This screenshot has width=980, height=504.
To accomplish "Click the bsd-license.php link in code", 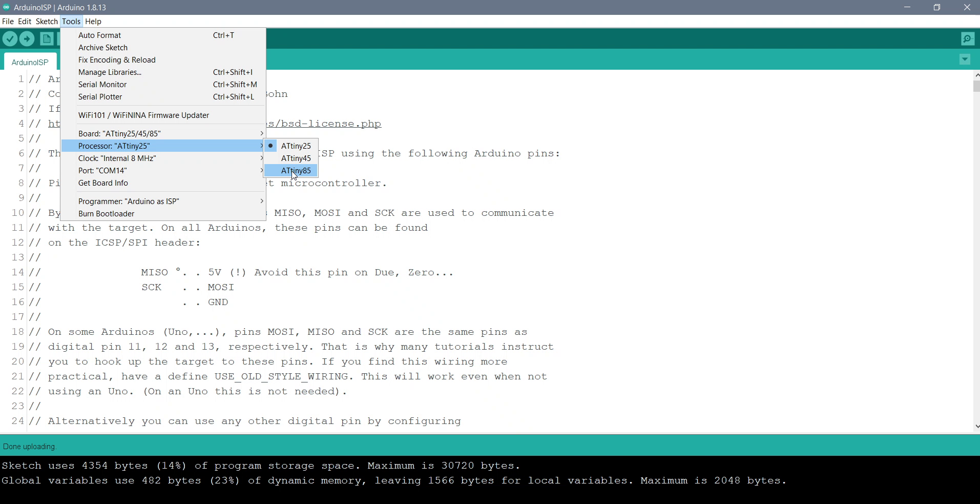I will pyautogui.click(x=325, y=124).
